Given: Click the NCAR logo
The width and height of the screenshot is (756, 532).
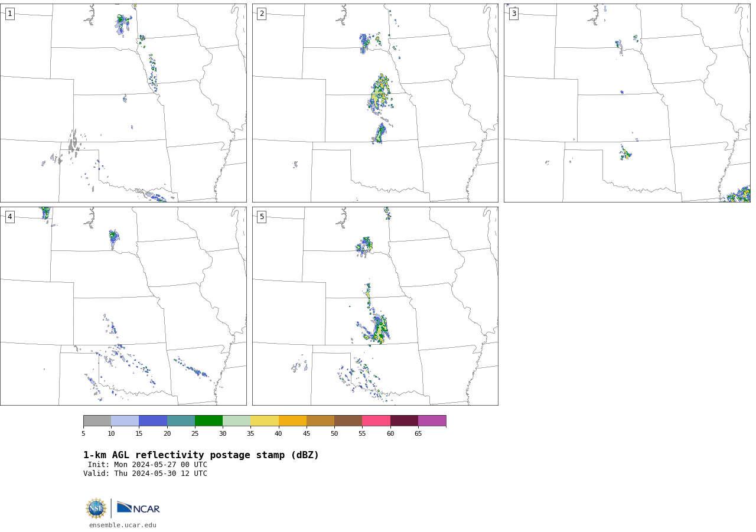Looking at the screenshot, I should tap(138, 508).
